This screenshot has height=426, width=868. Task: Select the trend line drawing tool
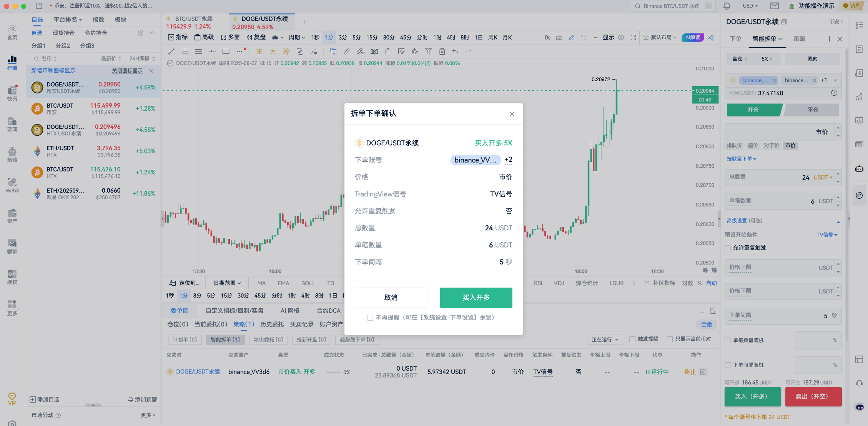pos(171,51)
